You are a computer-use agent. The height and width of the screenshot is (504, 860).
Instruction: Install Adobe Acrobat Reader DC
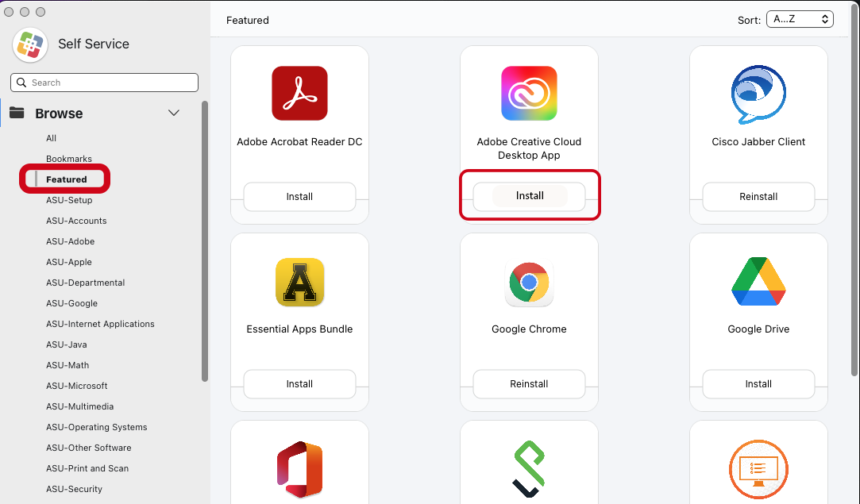point(299,196)
